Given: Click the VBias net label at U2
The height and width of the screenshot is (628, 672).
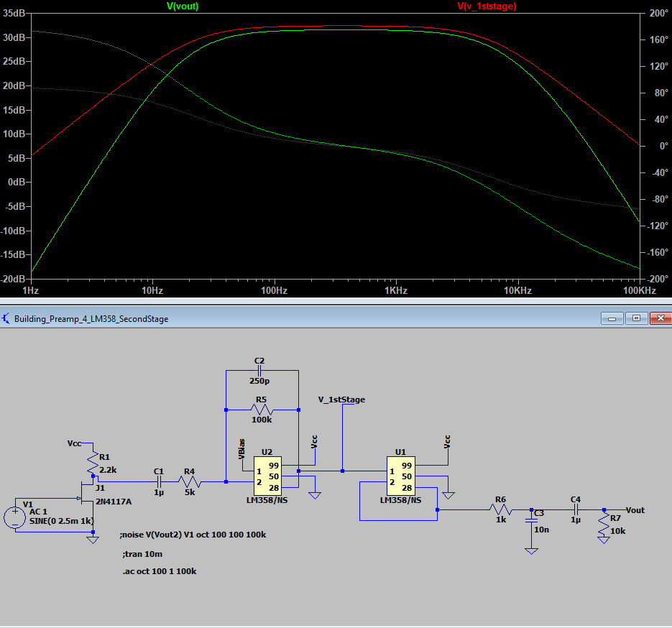Looking at the screenshot, I should pos(241,448).
